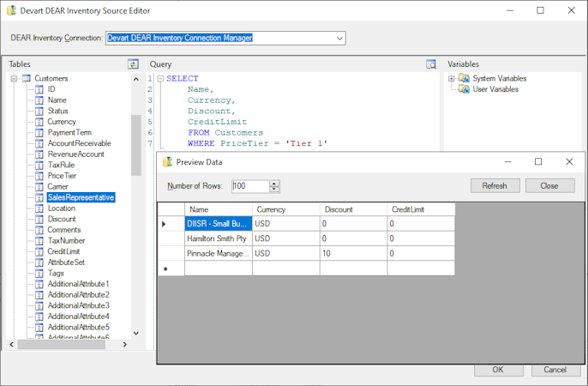
Task: Click the refresh tables icon
Action: point(133,64)
